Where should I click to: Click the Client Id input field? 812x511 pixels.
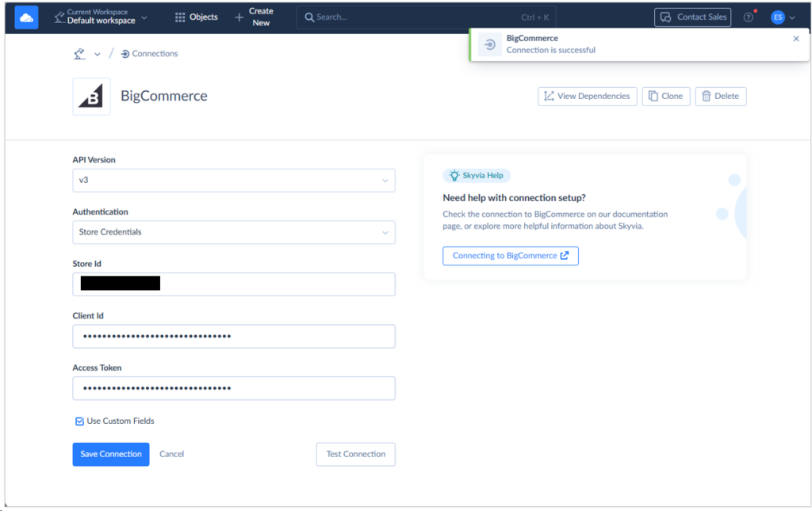(x=234, y=336)
